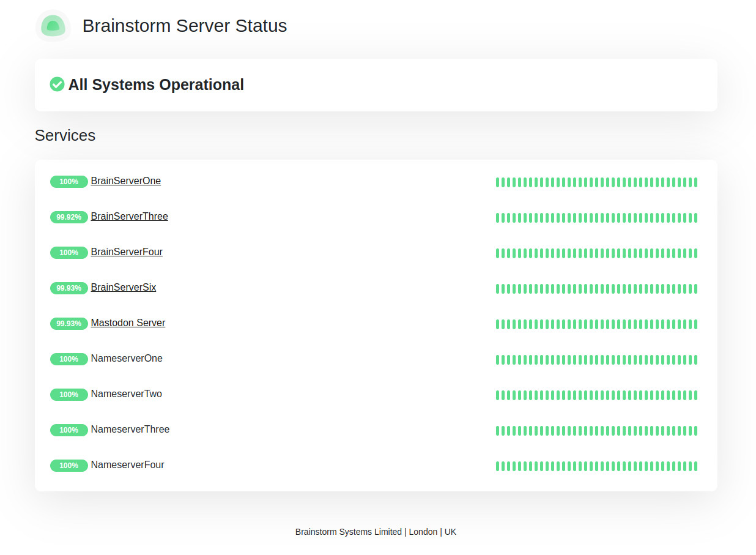Open the BrainServerOne link
This screenshot has width=756, height=555.
pyautogui.click(x=126, y=181)
